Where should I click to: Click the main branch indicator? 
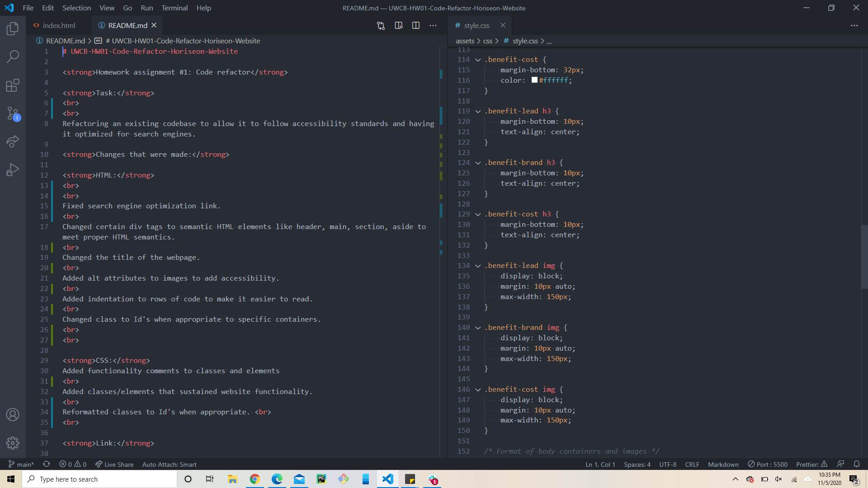click(21, 464)
